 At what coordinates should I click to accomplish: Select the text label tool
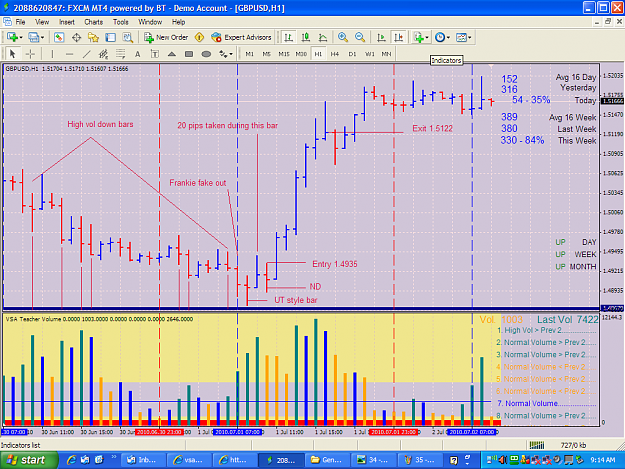(x=155, y=54)
